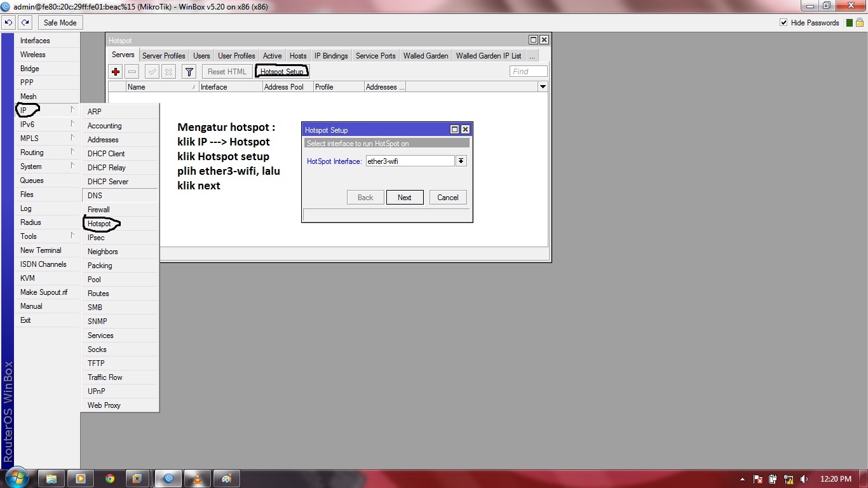868x488 pixels.
Task: Open New Terminal from the main menu
Action: pyautogui.click(x=47, y=250)
